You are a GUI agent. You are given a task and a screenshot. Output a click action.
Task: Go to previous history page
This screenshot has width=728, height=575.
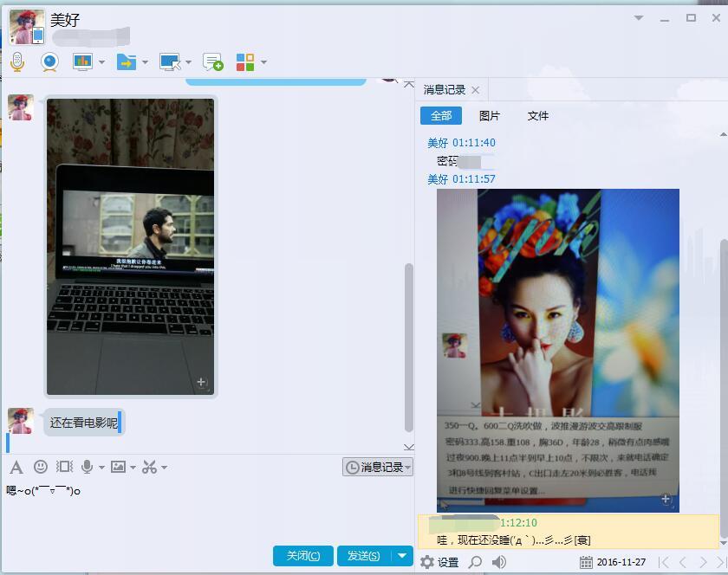tap(683, 562)
